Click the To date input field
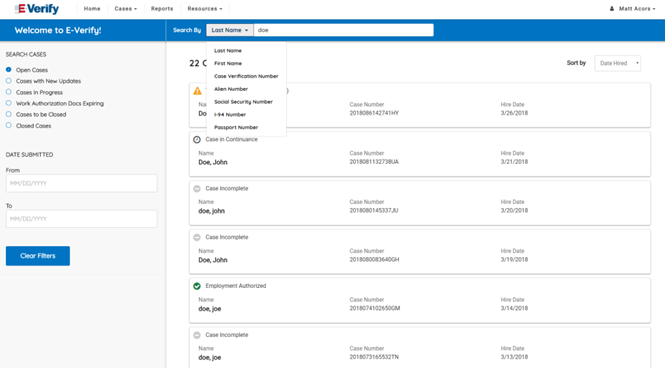The image size is (665, 368). [81, 219]
